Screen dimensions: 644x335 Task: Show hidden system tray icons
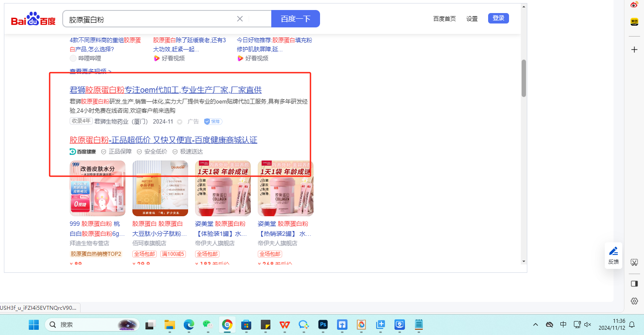click(536, 325)
